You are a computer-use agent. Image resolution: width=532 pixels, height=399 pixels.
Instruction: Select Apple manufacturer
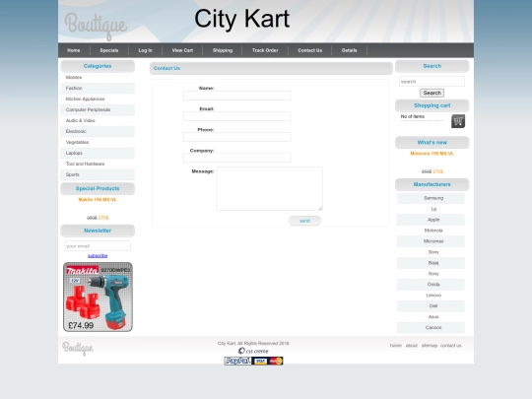click(431, 220)
